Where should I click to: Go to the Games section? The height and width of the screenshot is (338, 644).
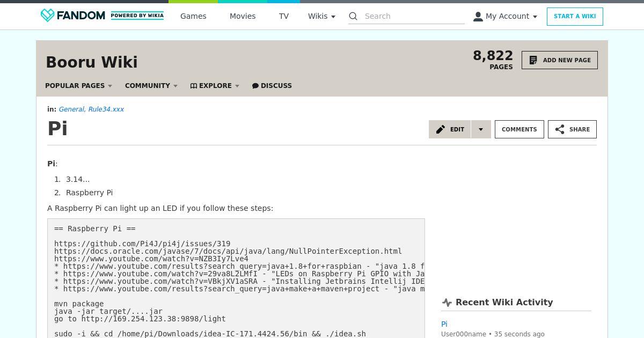click(193, 16)
